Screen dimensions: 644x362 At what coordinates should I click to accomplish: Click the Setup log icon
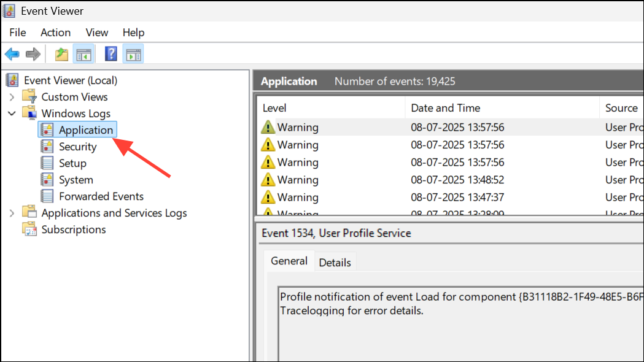47,163
